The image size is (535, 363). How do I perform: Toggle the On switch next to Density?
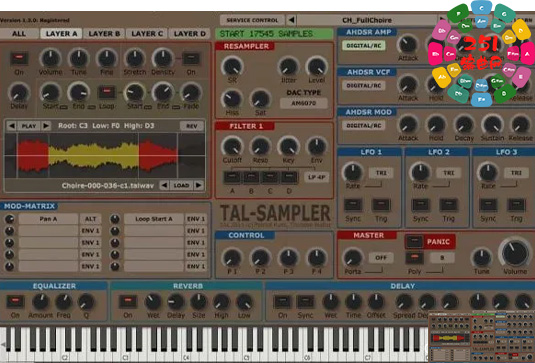click(191, 58)
